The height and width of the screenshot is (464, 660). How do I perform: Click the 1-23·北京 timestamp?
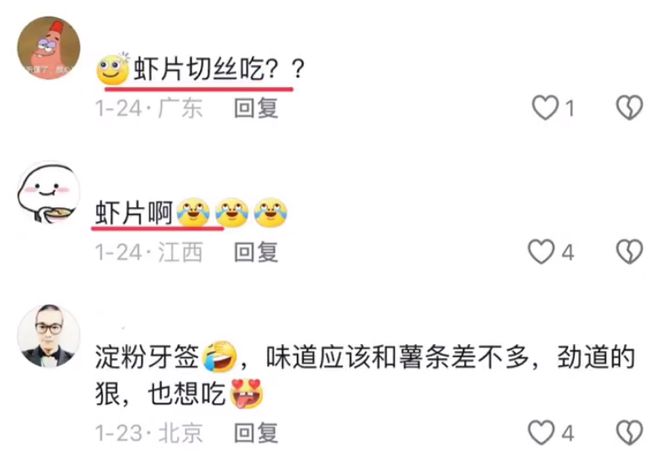[149, 433]
